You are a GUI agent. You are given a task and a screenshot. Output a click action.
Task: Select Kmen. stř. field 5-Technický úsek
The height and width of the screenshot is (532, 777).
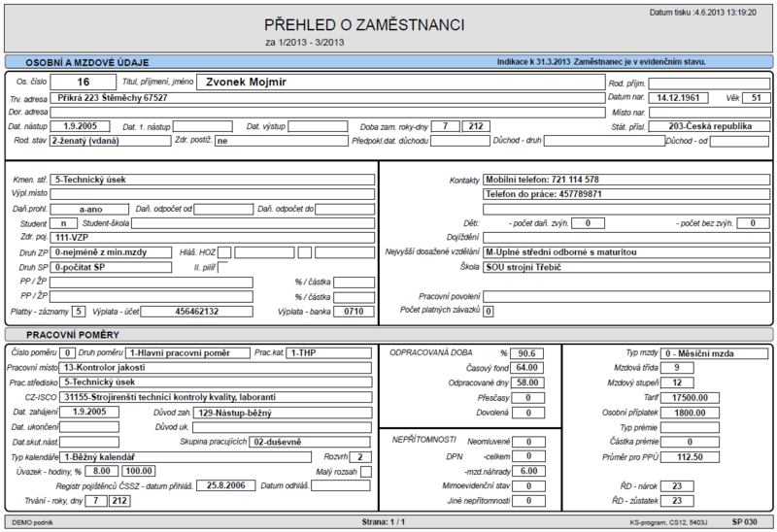[x=213, y=180]
